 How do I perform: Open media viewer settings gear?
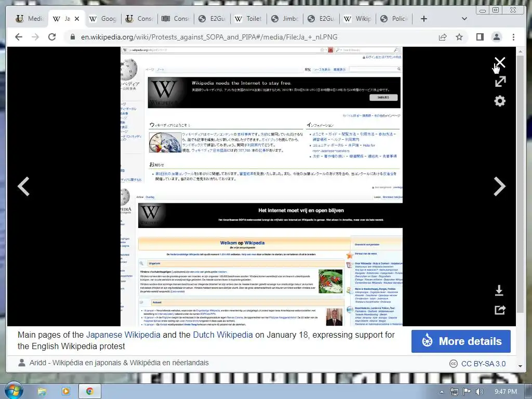pyautogui.click(x=500, y=101)
